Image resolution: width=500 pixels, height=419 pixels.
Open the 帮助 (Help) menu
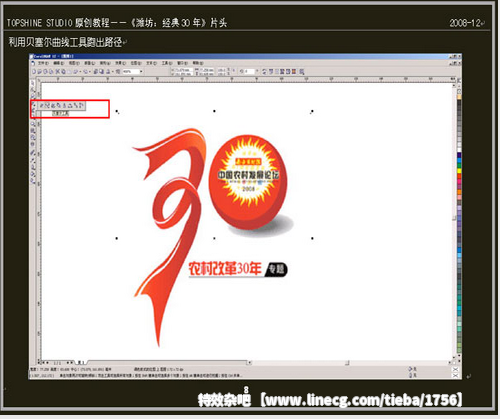[198, 63]
